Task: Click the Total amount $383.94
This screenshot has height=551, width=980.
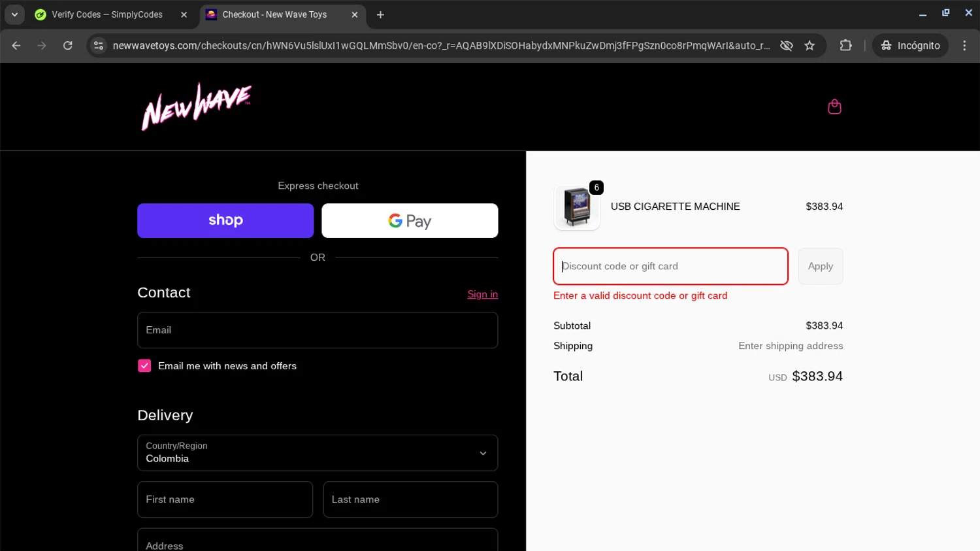Action: (817, 376)
